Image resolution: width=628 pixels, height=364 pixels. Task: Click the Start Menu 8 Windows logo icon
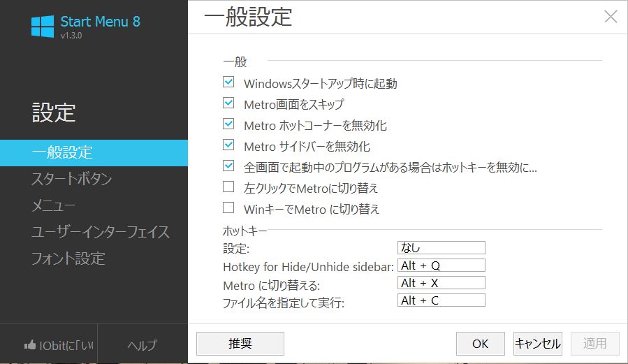pyautogui.click(x=42, y=26)
